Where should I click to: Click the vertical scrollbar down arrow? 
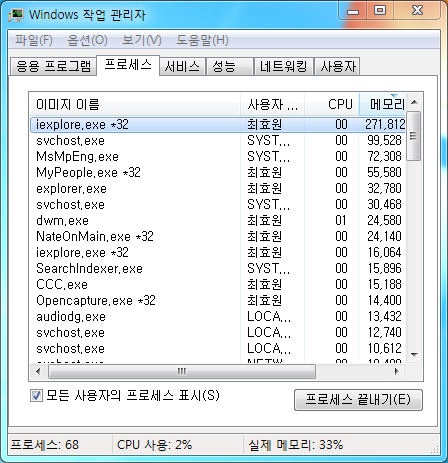tap(414, 355)
